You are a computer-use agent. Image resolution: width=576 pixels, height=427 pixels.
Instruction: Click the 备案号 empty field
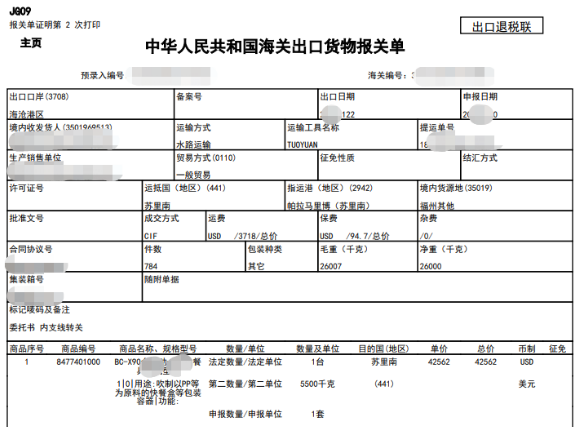click(246, 104)
